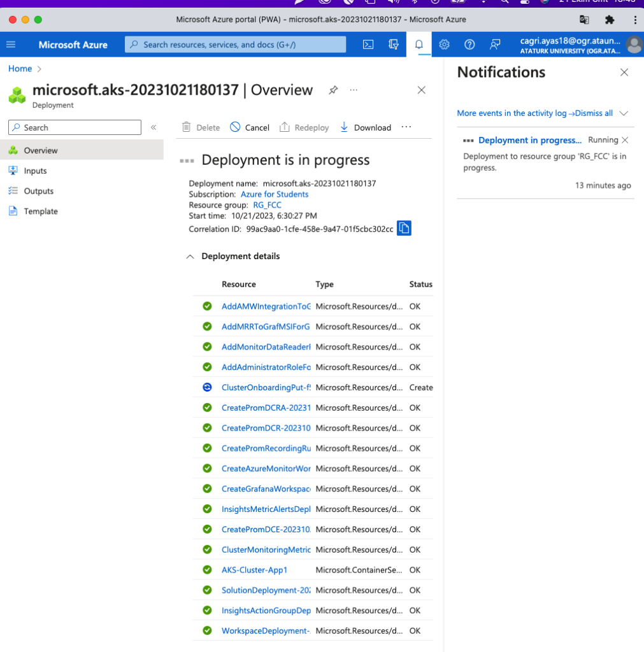
Task: Open the portal hamburger menu
Action: pos(11,45)
